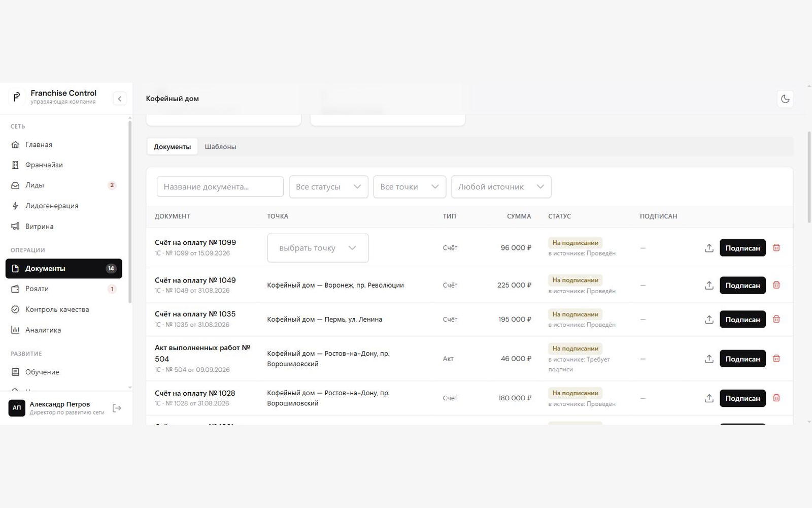
Task: Switch to the Шаблоны tab
Action: pyautogui.click(x=220, y=147)
